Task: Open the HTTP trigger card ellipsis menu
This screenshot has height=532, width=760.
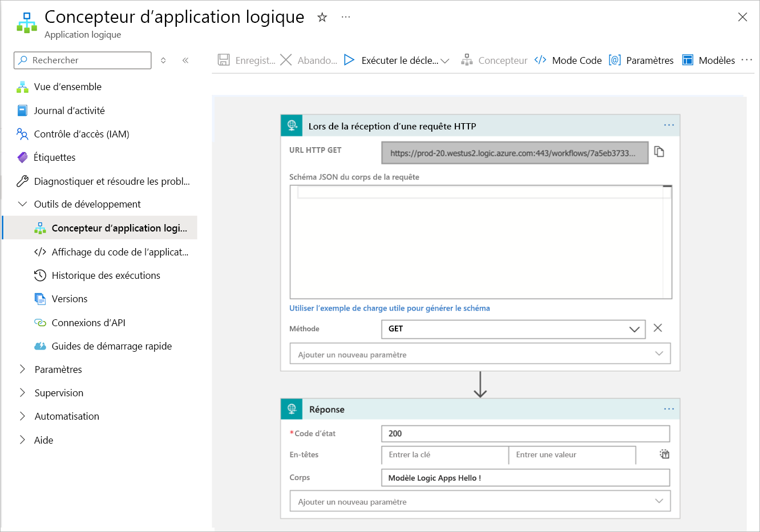Action: pyautogui.click(x=669, y=125)
